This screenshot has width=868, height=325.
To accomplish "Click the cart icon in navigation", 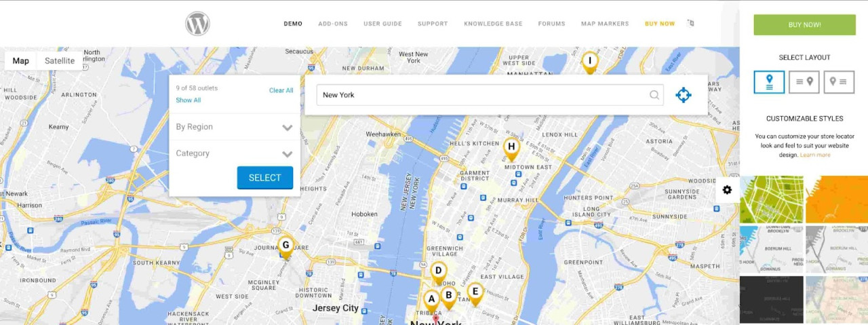I will pyautogui.click(x=691, y=23).
